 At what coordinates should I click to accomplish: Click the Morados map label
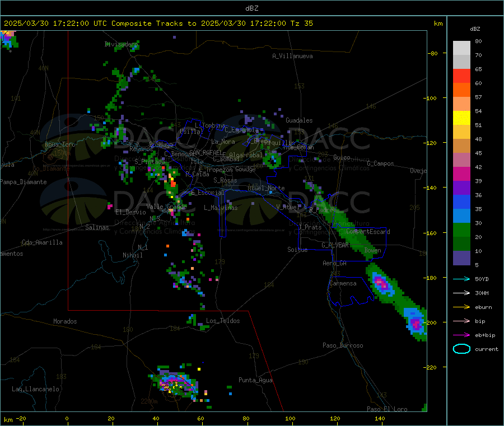(65, 321)
